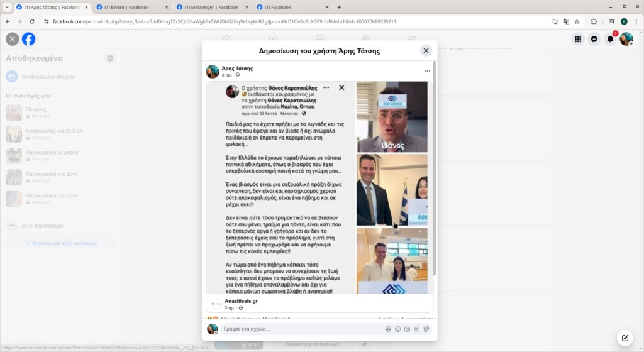Click the avatar sticker icon in comment box
The height and width of the screenshot is (352, 644).
[x=388, y=329]
